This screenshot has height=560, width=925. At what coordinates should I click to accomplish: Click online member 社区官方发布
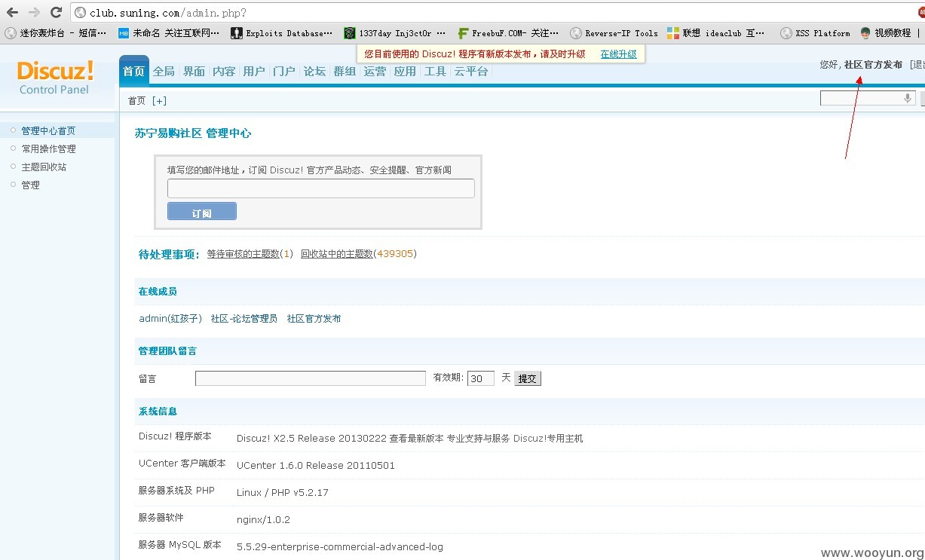[314, 319]
